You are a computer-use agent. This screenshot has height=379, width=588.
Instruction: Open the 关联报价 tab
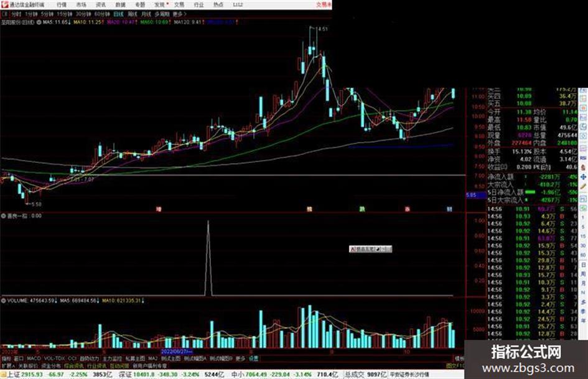[x=28, y=365]
